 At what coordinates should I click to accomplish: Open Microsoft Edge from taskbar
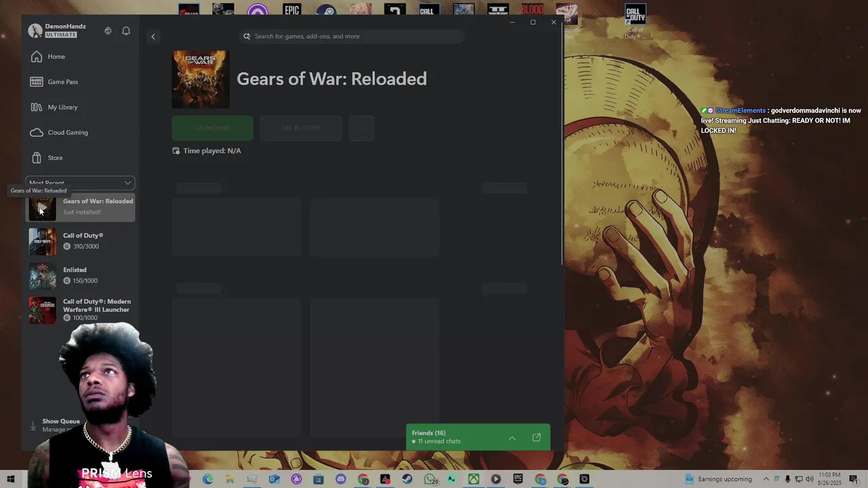click(x=208, y=479)
